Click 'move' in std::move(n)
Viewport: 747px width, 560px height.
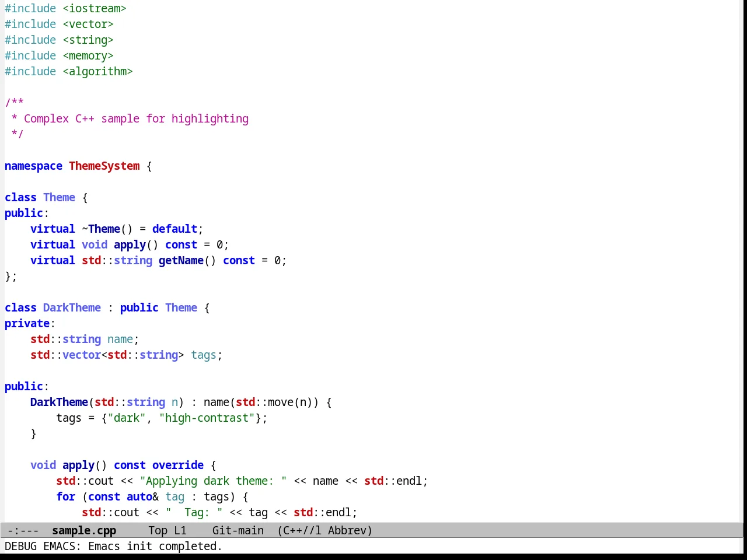(281, 402)
